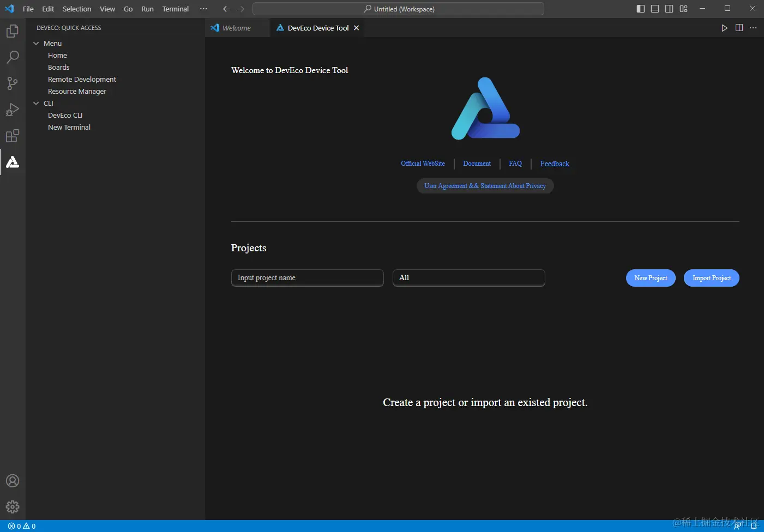
Task: Click the Untitled (Workspace) command center search
Action: [x=399, y=9]
